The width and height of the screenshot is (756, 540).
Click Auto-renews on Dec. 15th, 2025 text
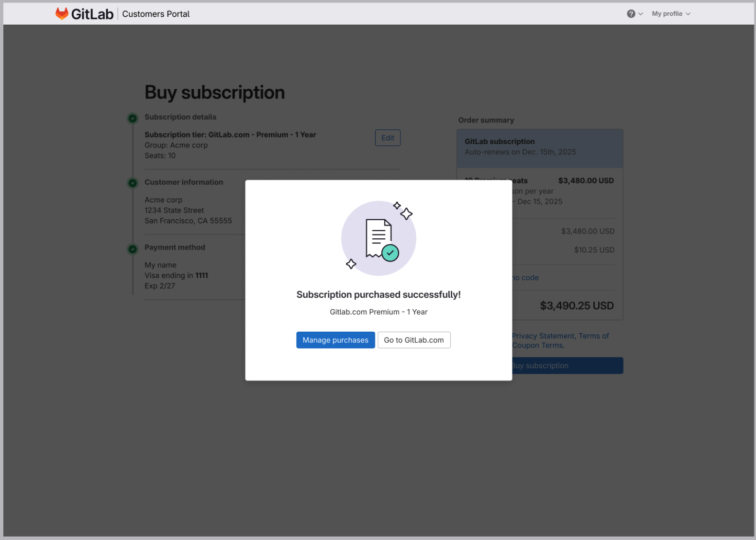coord(521,152)
